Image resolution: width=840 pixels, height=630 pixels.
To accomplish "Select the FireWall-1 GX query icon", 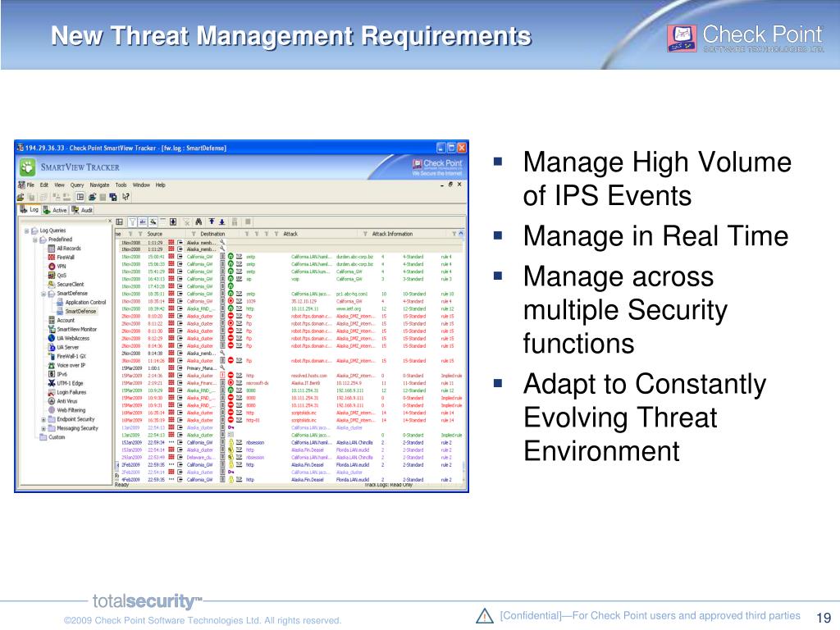I will tap(52, 356).
